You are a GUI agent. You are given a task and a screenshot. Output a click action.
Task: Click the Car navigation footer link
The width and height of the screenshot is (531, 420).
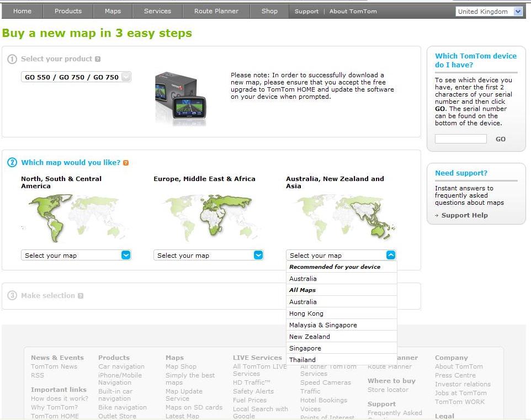121,366
